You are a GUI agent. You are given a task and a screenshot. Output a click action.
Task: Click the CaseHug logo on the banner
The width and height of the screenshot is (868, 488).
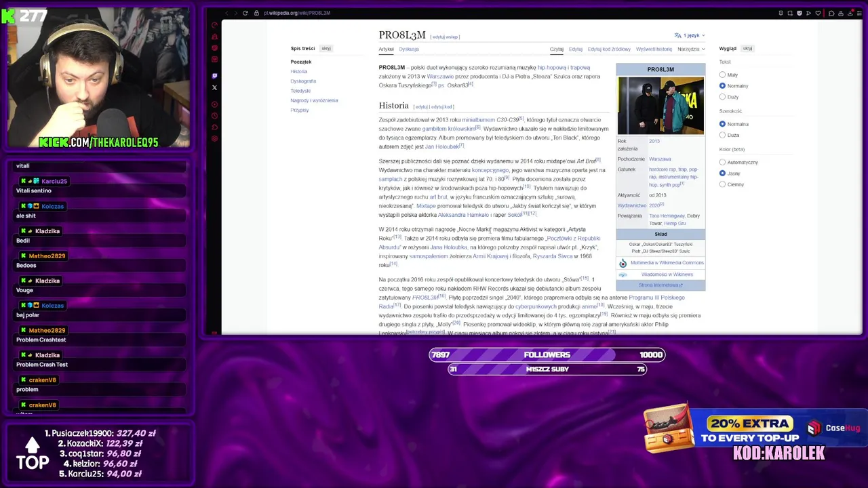click(x=834, y=428)
